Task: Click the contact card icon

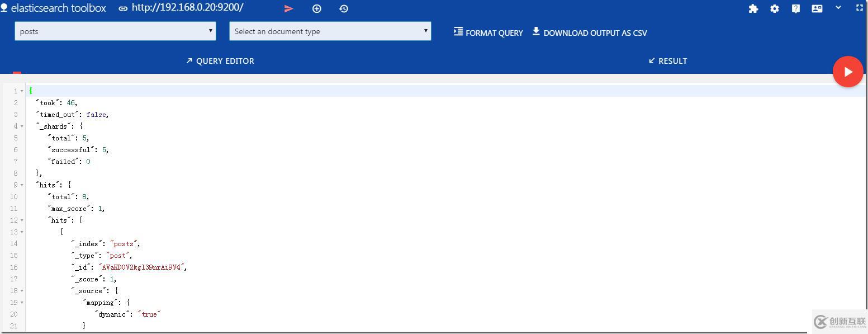Action: click(x=817, y=8)
